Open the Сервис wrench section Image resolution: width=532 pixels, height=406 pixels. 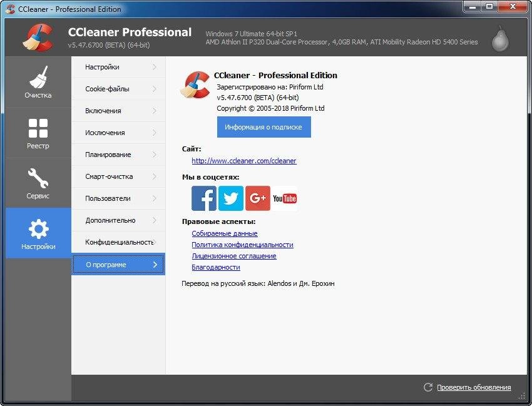coord(38,183)
